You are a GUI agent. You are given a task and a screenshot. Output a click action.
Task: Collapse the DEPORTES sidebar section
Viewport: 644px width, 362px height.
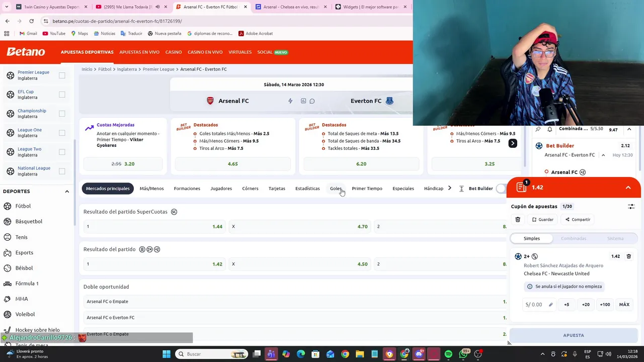(x=67, y=192)
